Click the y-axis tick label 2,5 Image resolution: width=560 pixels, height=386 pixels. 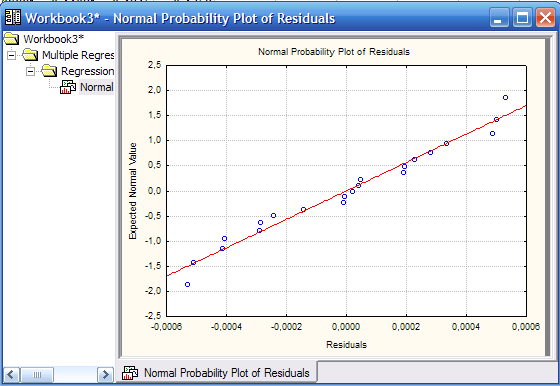(154, 65)
